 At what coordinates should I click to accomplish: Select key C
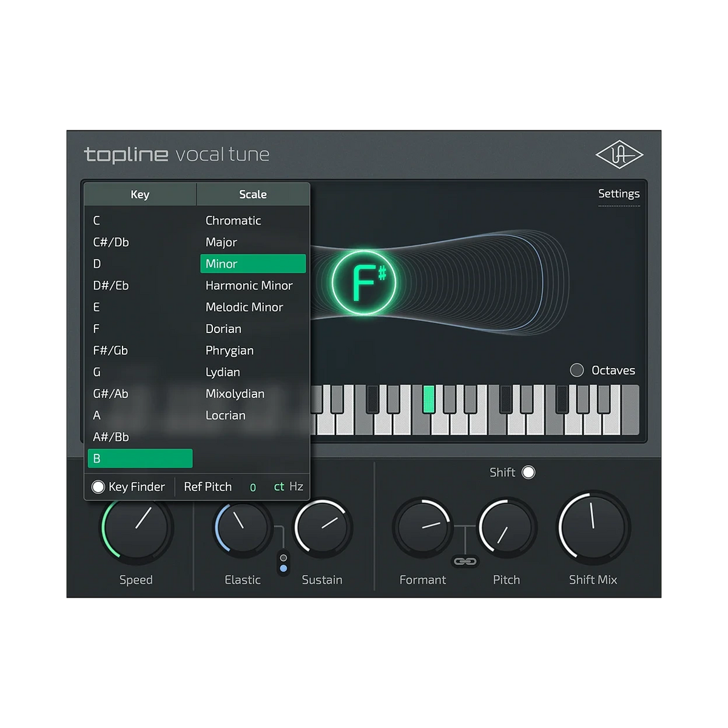(140, 220)
